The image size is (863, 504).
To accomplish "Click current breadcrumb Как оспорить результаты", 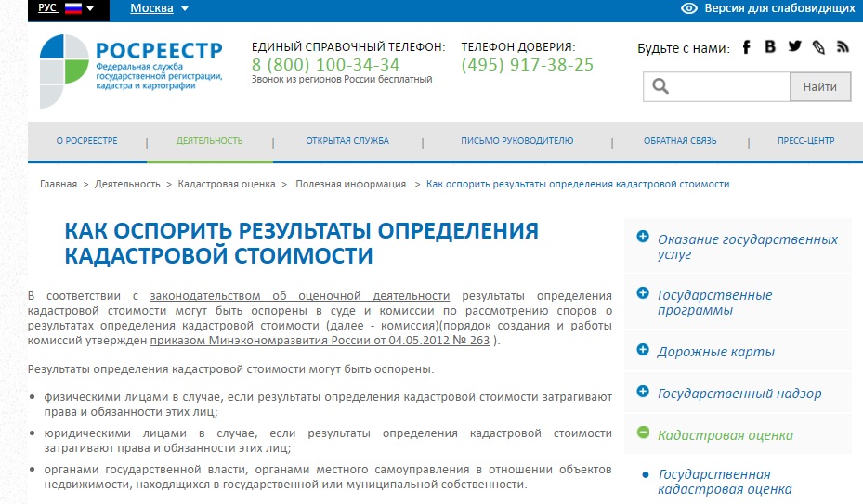I will [x=578, y=184].
